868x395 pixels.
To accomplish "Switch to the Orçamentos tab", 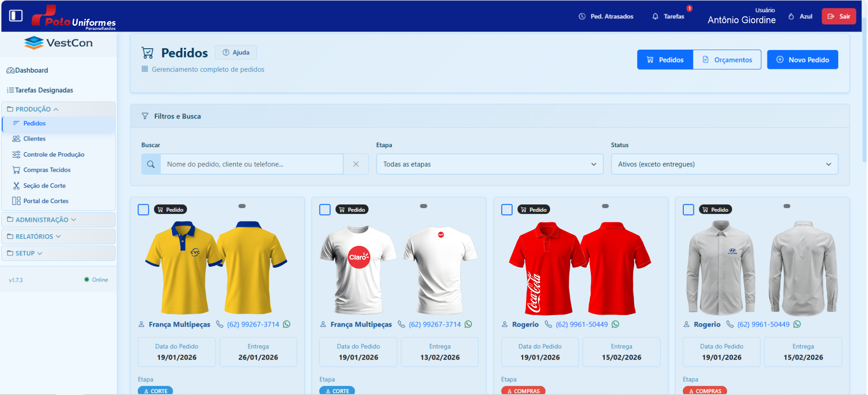I will (x=727, y=60).
